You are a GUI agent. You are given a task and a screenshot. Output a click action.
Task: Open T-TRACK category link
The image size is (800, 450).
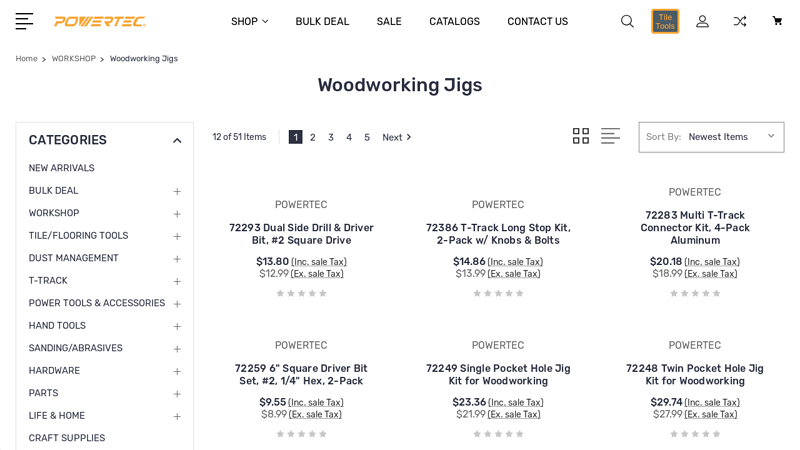pos(48,281)
